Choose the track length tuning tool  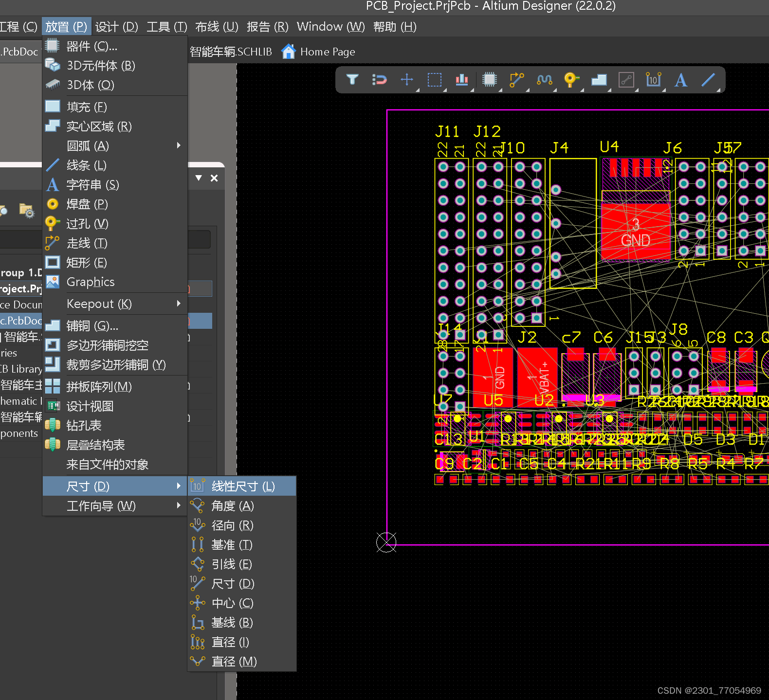[544, 79]
